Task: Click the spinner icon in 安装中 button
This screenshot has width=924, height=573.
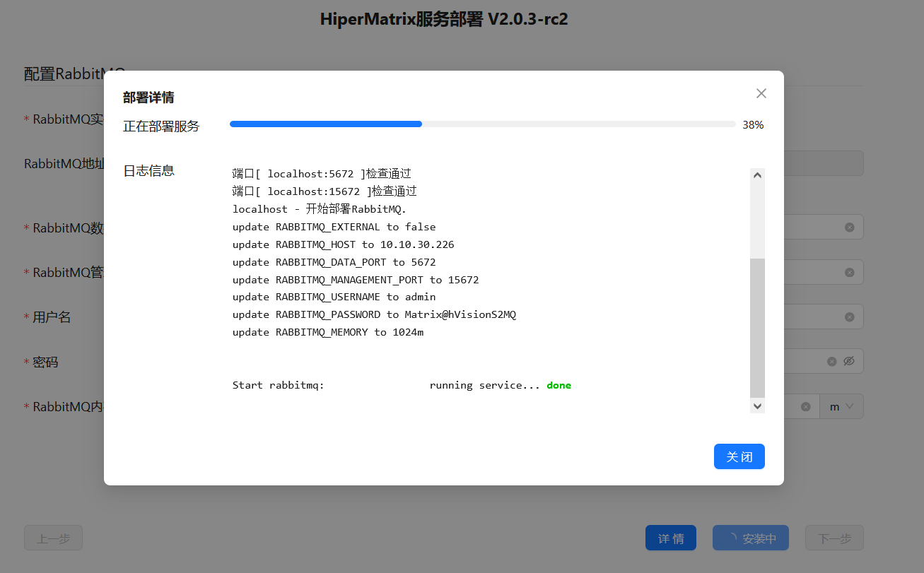Action: point(732,538)
